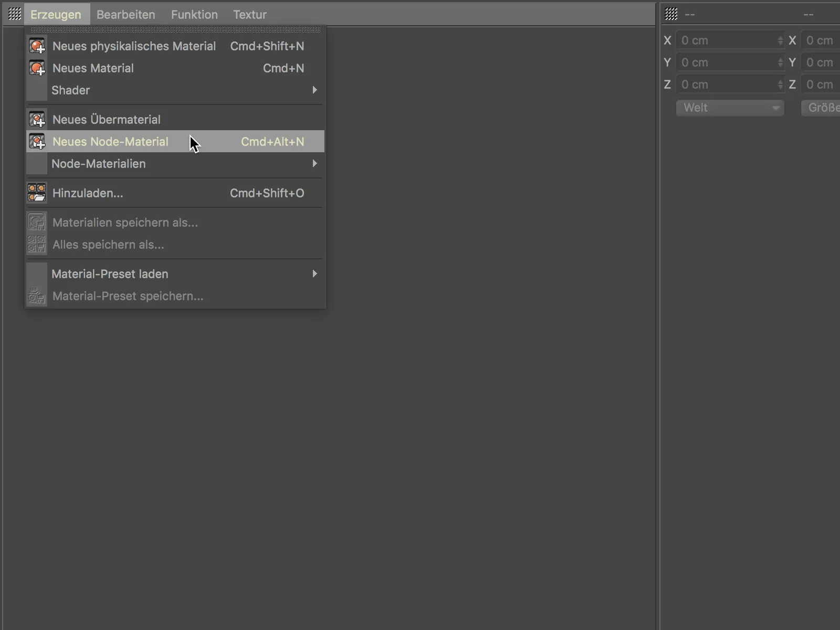Click the second X size 0 cm field
The width and height of the screenshot is (840, 630).
tap(821, 40)
